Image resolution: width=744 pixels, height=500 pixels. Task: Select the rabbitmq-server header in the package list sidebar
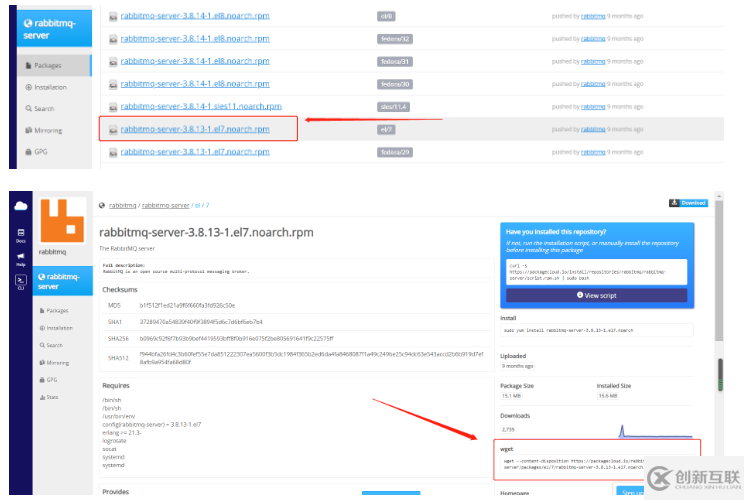(55, 28)
